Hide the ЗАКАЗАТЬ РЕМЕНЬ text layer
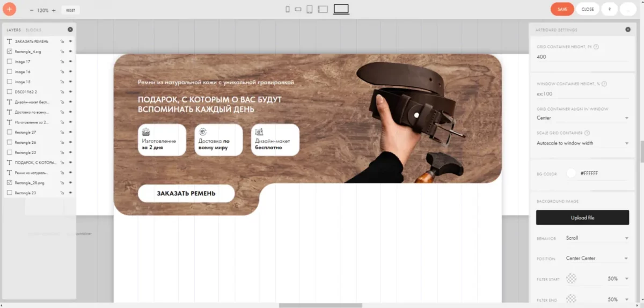The width and height of the screenshot is (644, 308). point(70,41)
